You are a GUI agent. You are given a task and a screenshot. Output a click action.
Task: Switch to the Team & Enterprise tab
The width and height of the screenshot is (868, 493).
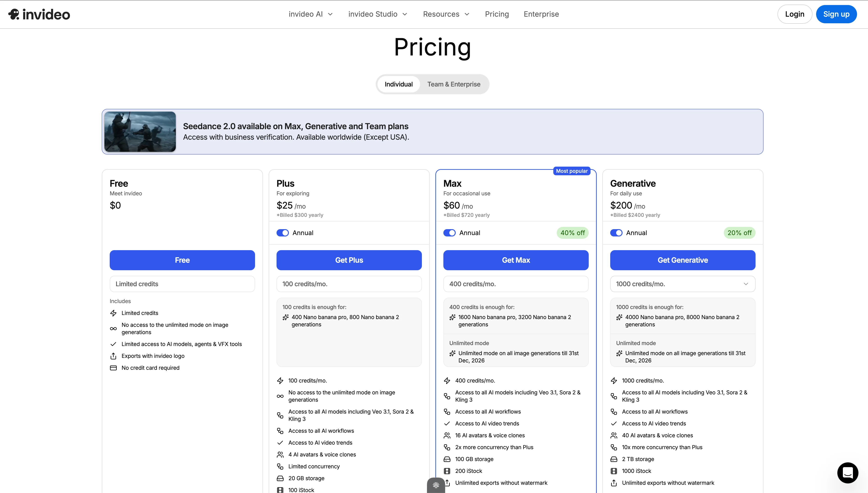tap(453, 84)
